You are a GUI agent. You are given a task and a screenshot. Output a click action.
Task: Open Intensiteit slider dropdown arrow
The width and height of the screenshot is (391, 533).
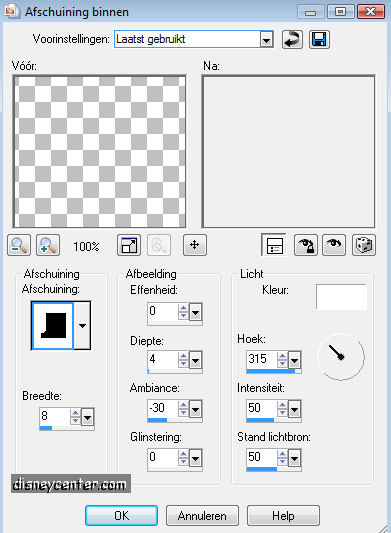pos(294,410)
